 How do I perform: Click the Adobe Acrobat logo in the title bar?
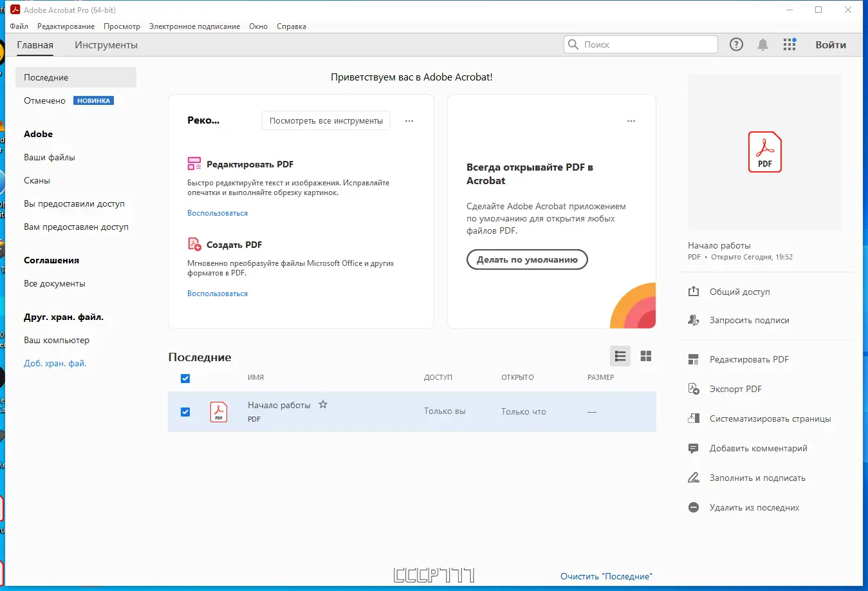(15, 10)
